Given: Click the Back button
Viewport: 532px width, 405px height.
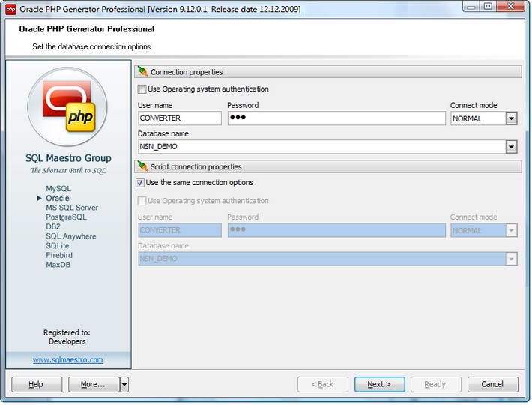Looking at the screenshot, I should coord(323,384).
